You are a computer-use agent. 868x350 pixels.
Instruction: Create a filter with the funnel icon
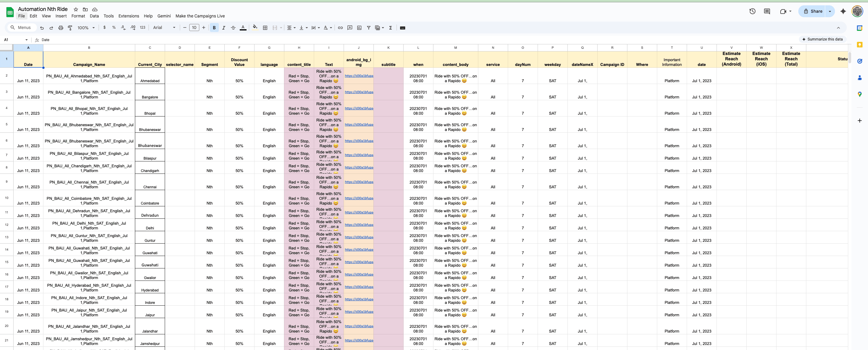click(369, 28)
